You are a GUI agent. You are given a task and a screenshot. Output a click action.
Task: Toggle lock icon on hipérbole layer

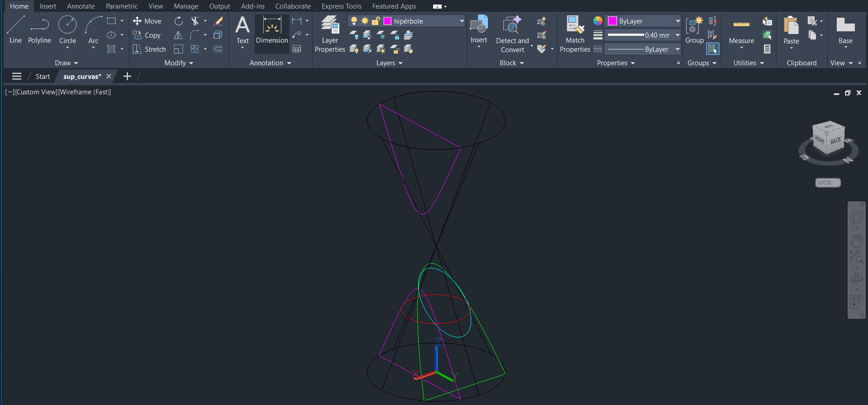tap(376, 21)
